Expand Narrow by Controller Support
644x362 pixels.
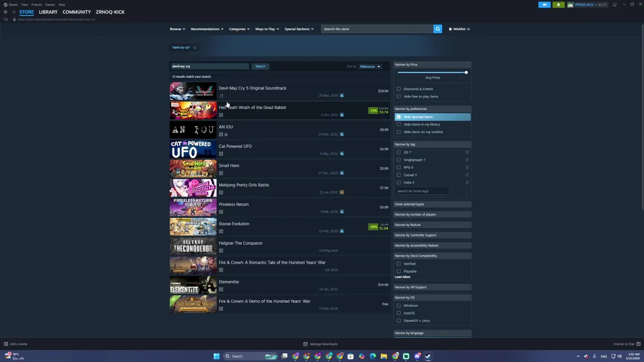click(x=432, y=235)
